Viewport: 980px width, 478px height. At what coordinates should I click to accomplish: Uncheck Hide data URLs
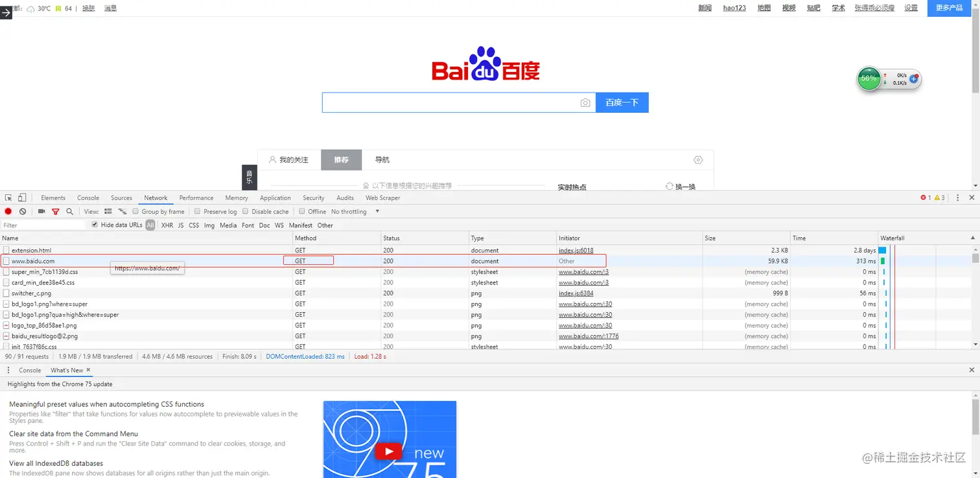click(x=95, y=225)
